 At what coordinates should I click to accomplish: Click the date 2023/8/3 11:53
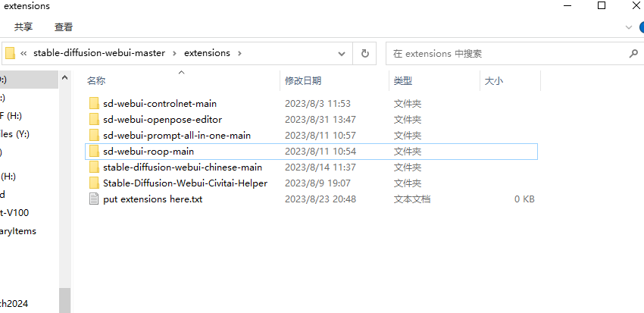click(x=318, y=104)
